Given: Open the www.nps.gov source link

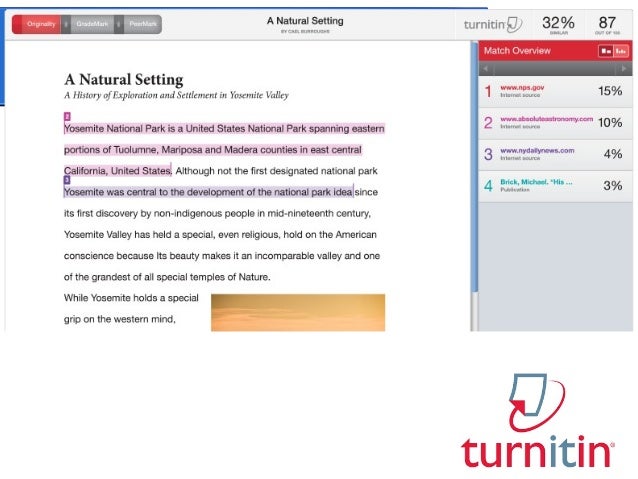Looking at the screenshot, I should [522, 87].
